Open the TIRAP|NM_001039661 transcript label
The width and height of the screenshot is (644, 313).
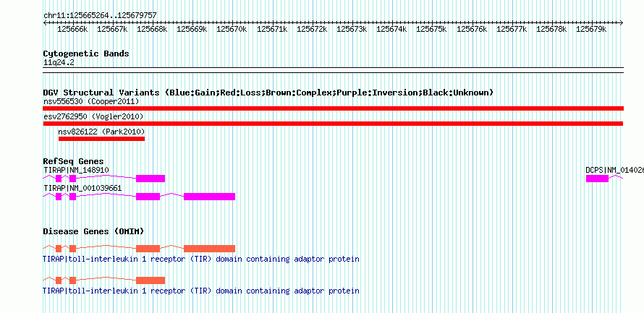point(82,188)
